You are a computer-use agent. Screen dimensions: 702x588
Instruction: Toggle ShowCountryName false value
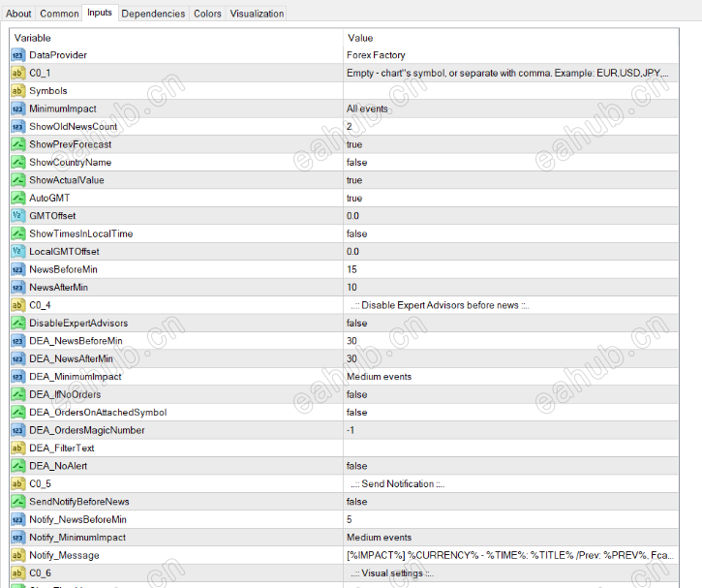tap(356, 162)
